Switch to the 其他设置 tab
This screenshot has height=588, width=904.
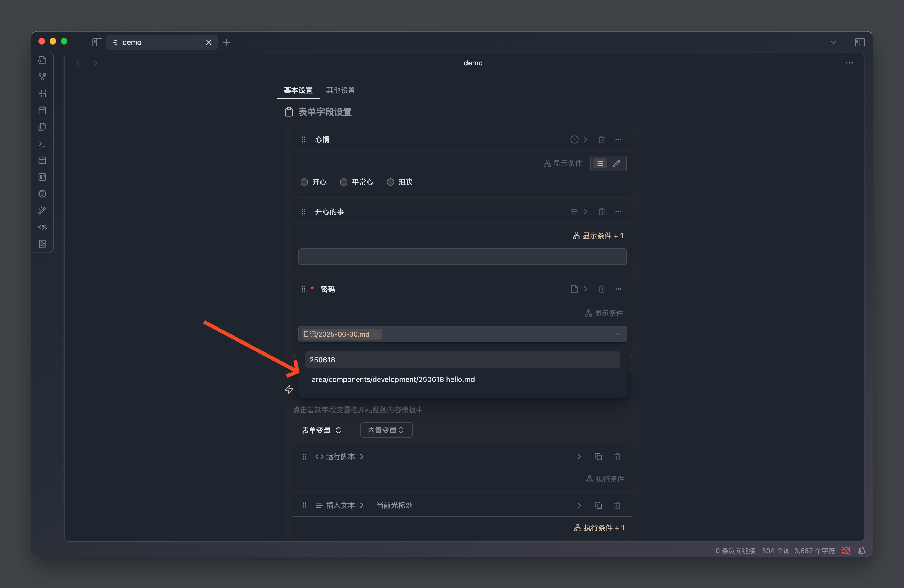click(x=340, y=90)
